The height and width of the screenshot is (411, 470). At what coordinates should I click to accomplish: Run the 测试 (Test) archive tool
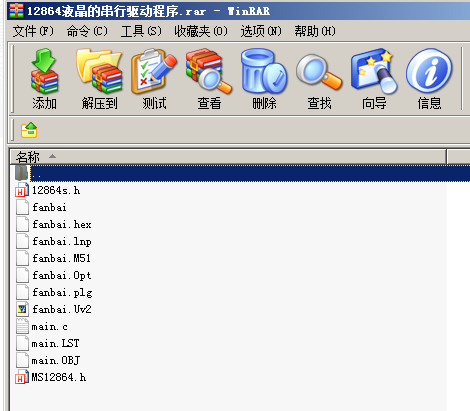coord(154,79)
